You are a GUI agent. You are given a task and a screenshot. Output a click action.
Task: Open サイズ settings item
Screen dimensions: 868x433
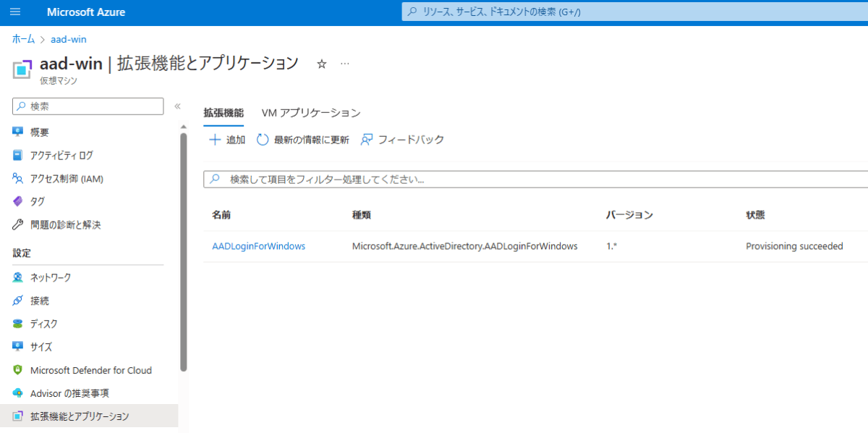pyautogui.click(x=41, y=347)
